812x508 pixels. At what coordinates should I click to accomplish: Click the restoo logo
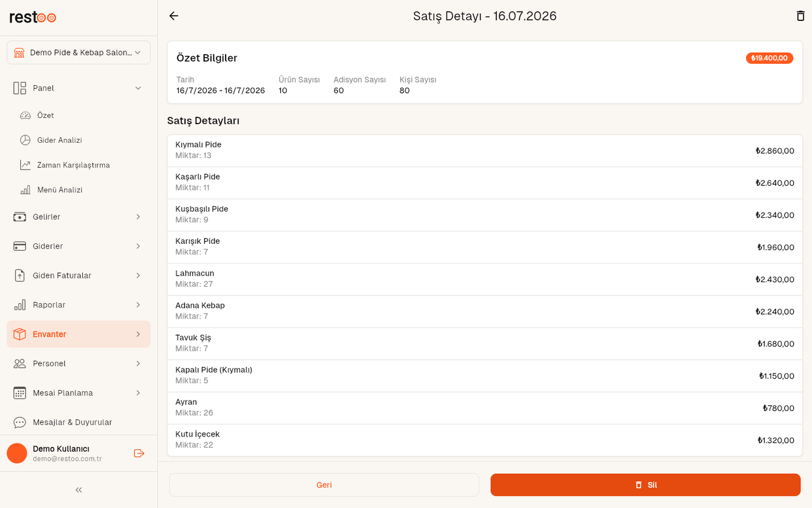click(x=33, y=17)
